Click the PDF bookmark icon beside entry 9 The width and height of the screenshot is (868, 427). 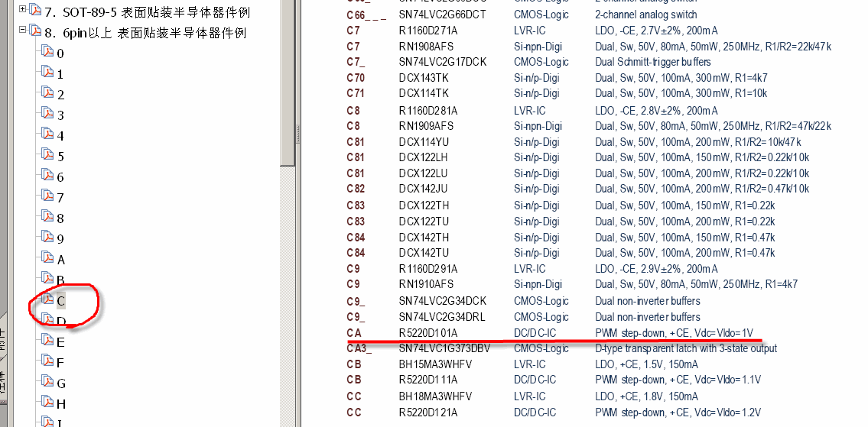pyautogui.click(x=47, y=238)
